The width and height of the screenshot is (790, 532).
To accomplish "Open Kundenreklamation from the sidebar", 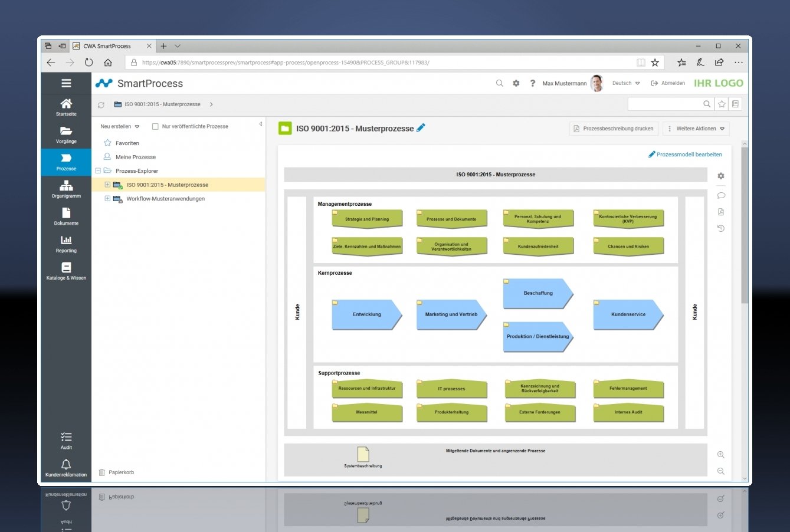I will (65, 468).
